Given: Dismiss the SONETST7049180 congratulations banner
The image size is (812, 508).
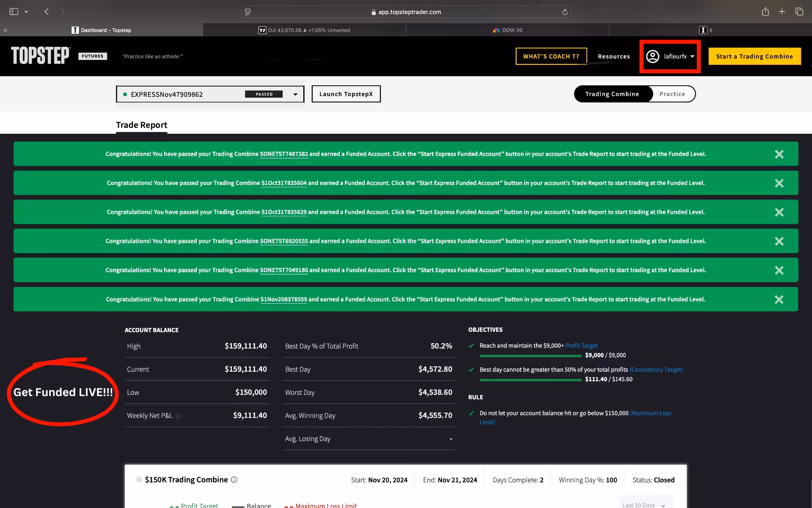Looking at the screenshot, I should [x=779, y=270].
